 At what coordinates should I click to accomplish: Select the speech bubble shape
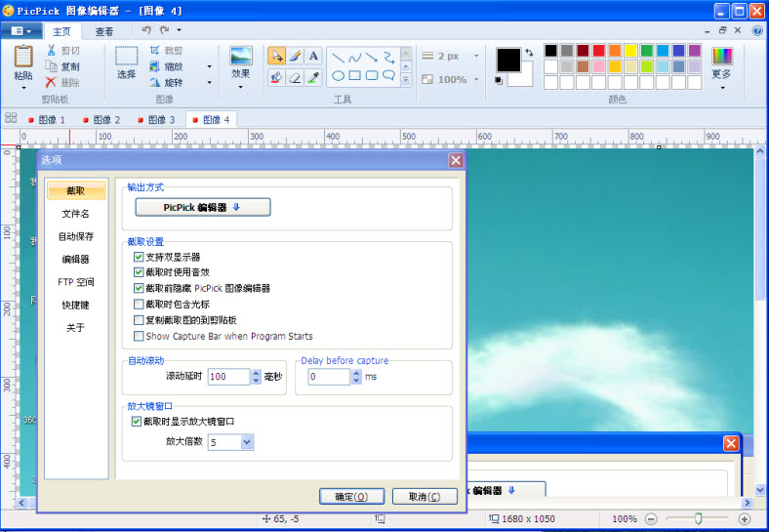(x=389, y=75)
